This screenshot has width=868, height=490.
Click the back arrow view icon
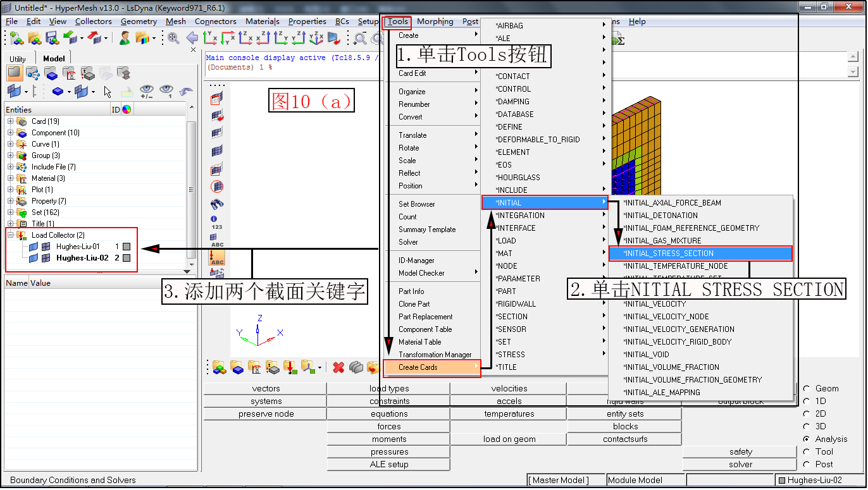pos(192,38)
